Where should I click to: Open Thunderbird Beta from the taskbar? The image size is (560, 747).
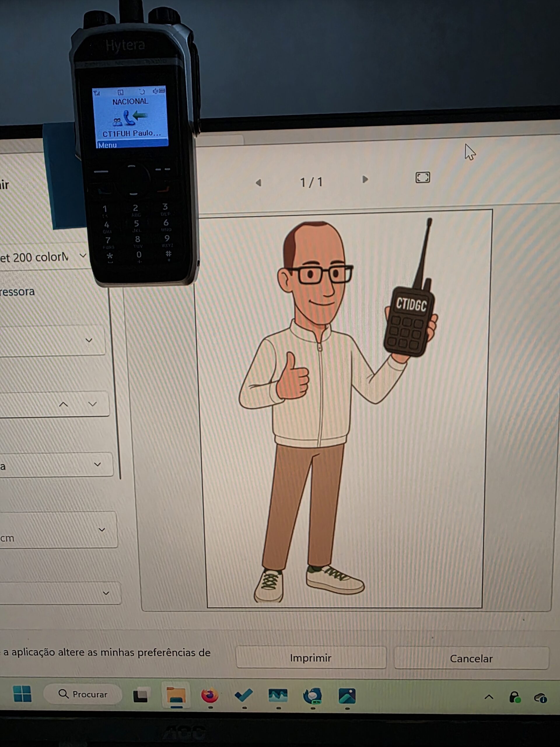pyautogui.click(x=313, y=696)
